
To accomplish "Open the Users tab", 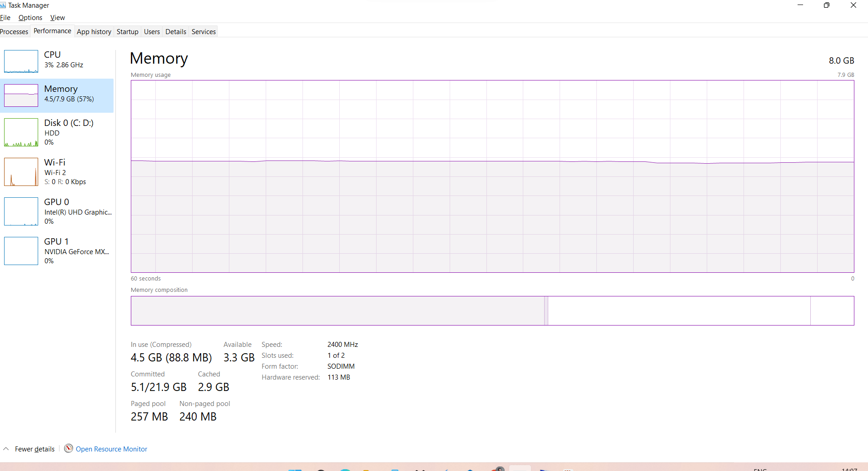I will click(152, 31).
